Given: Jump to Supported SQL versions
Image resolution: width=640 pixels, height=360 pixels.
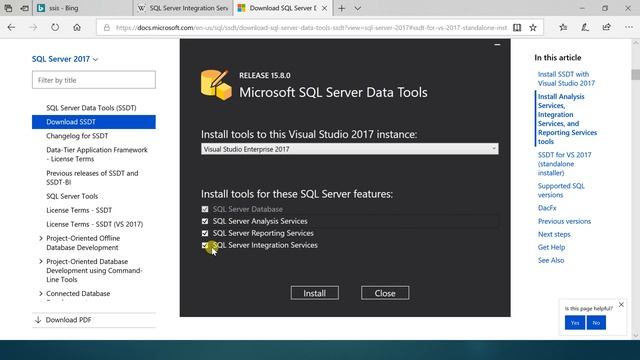Looking at the screenshot, I should 561,190.
